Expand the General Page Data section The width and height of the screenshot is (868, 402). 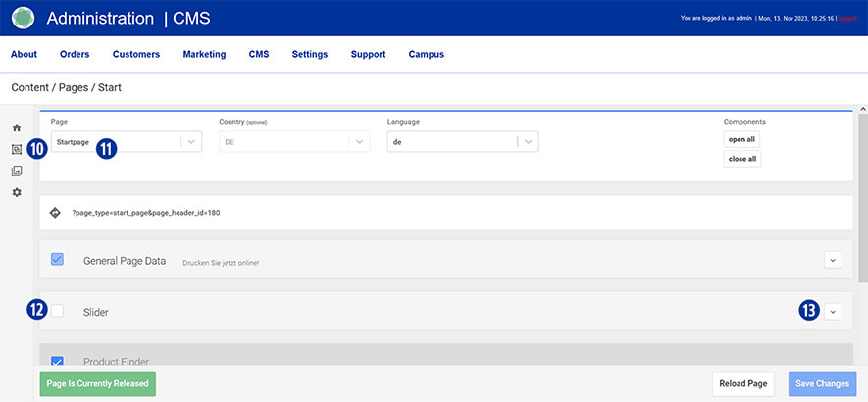click(833, 260)
